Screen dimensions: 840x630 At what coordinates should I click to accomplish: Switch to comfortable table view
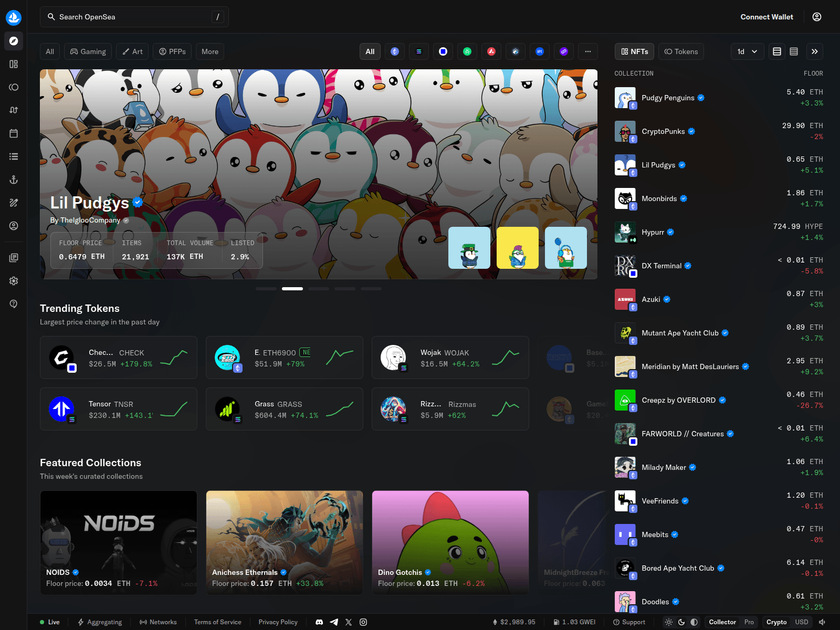tap(777, 51)
